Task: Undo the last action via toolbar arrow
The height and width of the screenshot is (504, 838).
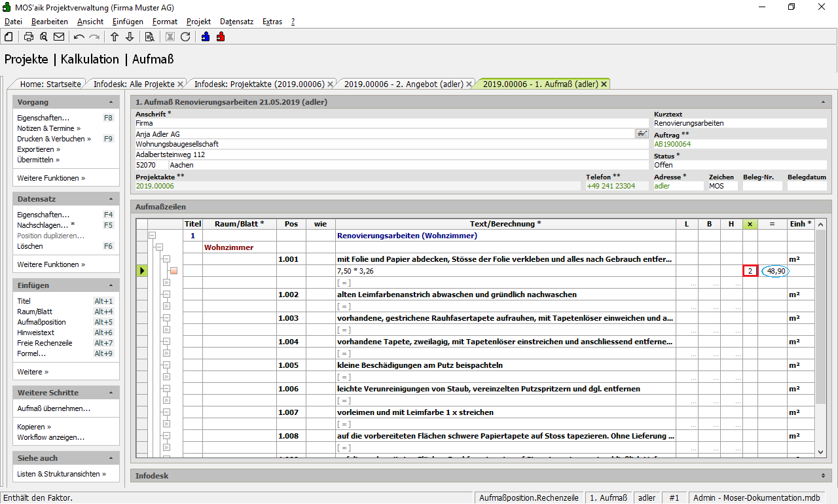Action: pyautogui.click(x=79, y=37)
